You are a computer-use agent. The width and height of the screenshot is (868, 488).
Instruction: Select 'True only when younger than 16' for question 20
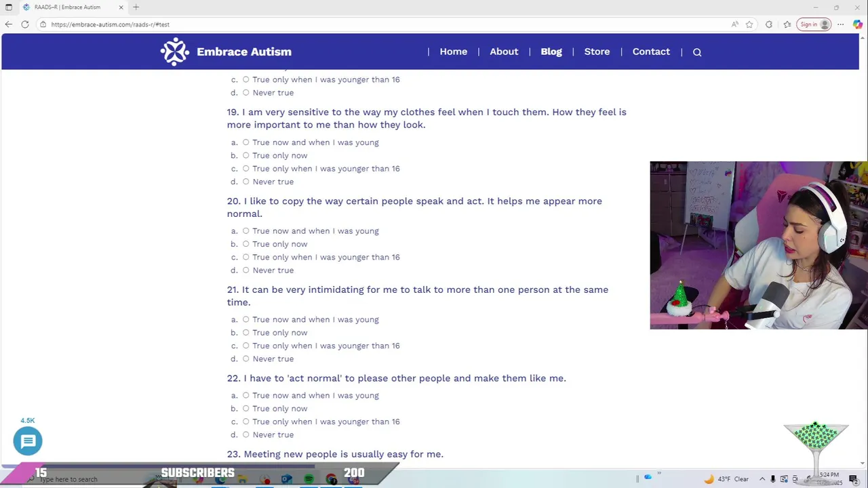tap(246, 257)
